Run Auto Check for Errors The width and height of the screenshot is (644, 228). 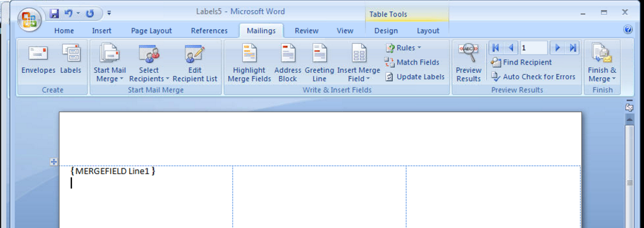coord(533,77)
